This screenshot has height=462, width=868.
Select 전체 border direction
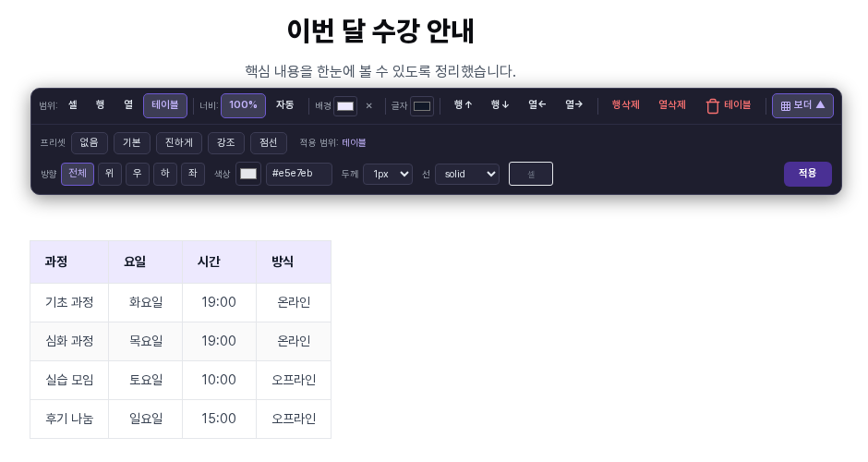click(x=78, y=174)
